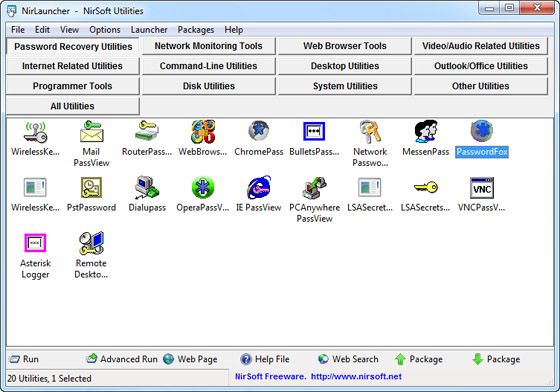Switch to Command-Line Utilities tab
Screen dimensions: 560x392
[209, 66]
